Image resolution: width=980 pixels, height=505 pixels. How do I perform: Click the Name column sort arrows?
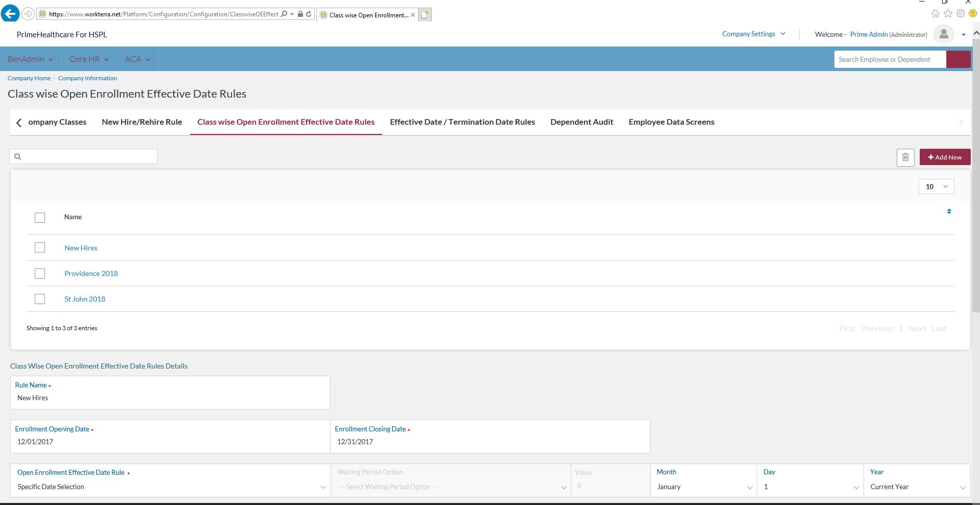[949, 211]
